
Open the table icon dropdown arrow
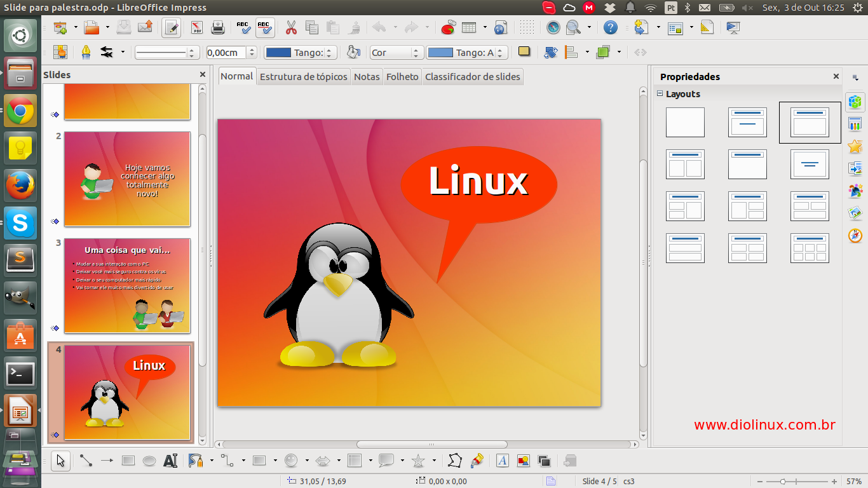click(484, 27)
